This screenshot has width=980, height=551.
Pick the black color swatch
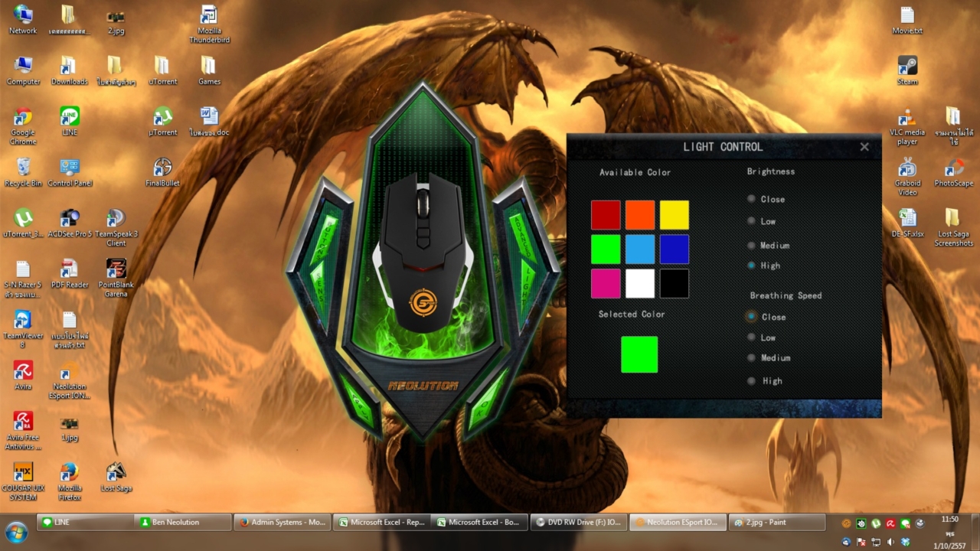675,283
